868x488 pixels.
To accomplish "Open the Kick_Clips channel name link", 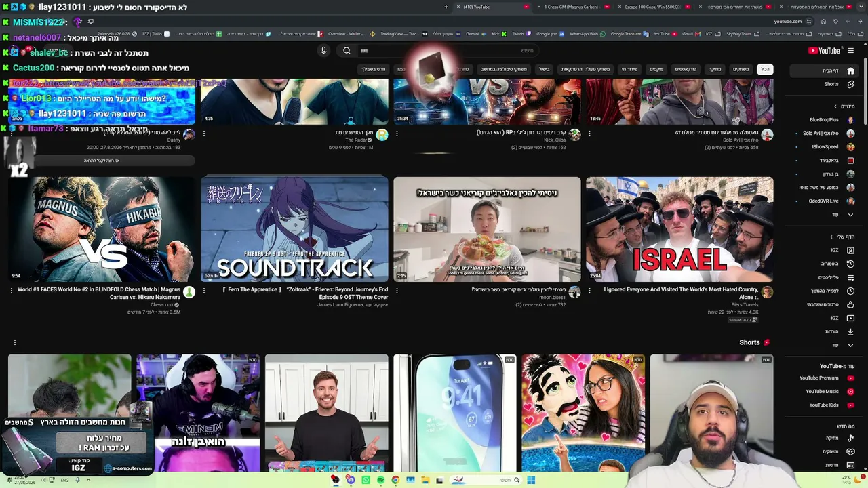I will coord(555,140).
